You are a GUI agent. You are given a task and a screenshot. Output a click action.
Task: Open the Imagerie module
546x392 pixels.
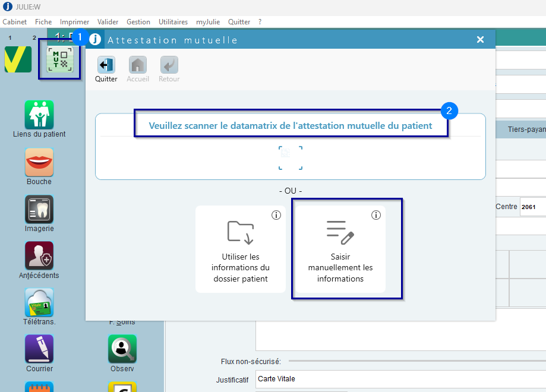[39, 213]
